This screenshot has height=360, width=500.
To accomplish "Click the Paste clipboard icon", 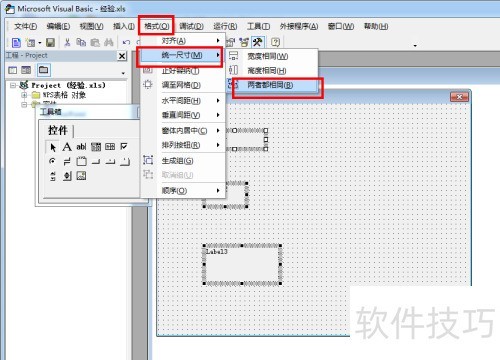I will tap(95, 43).
